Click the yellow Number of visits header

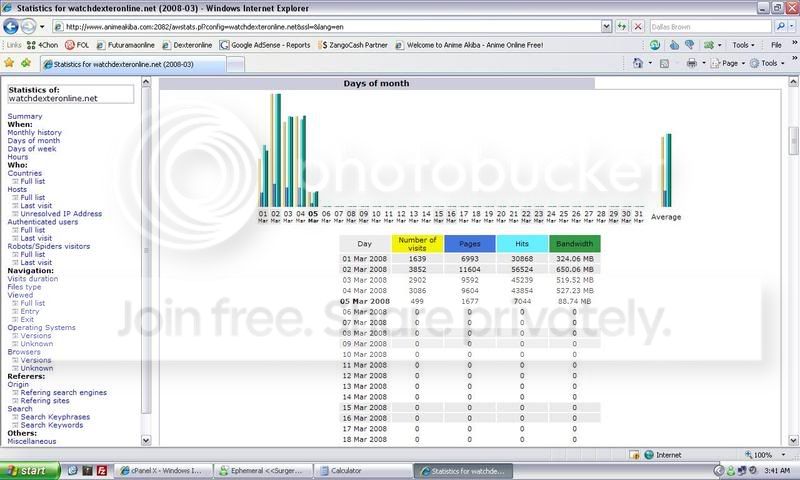417,244
